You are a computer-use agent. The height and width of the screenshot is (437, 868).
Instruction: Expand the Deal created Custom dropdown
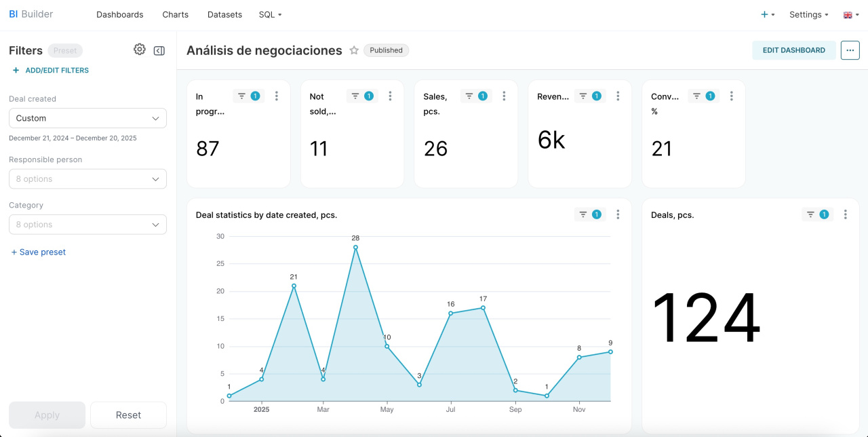tap(87, 118)
